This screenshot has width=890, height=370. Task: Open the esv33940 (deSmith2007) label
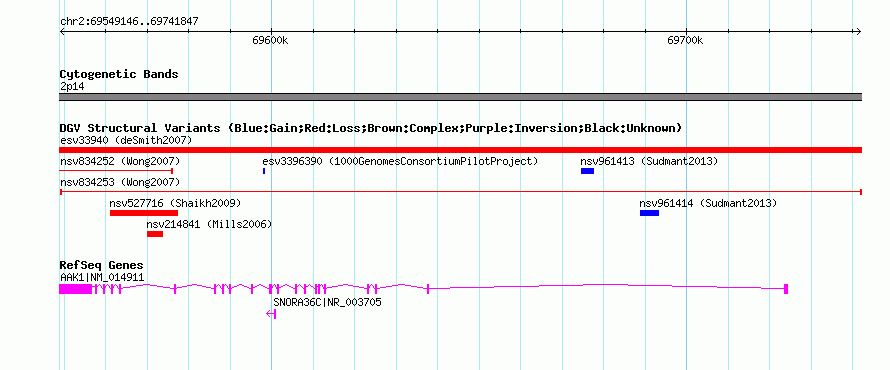coord(126,140)
